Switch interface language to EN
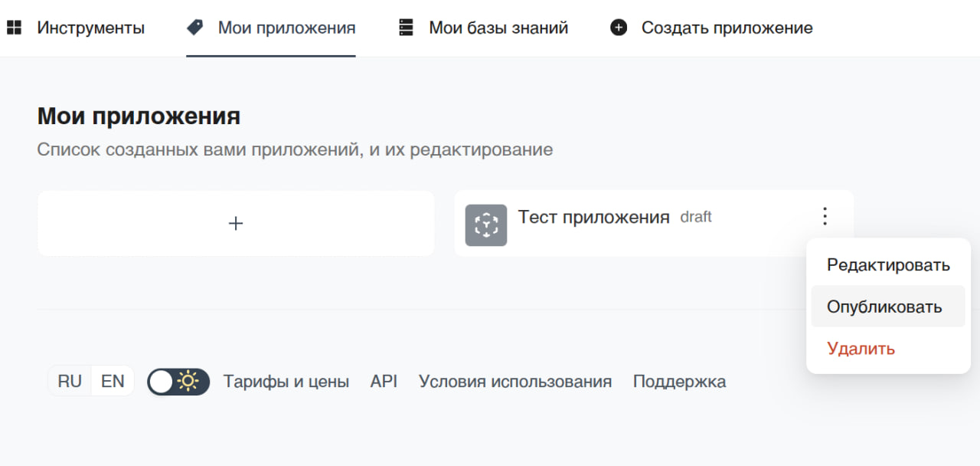This screenshot has height=466, width=980. point(113,382)
